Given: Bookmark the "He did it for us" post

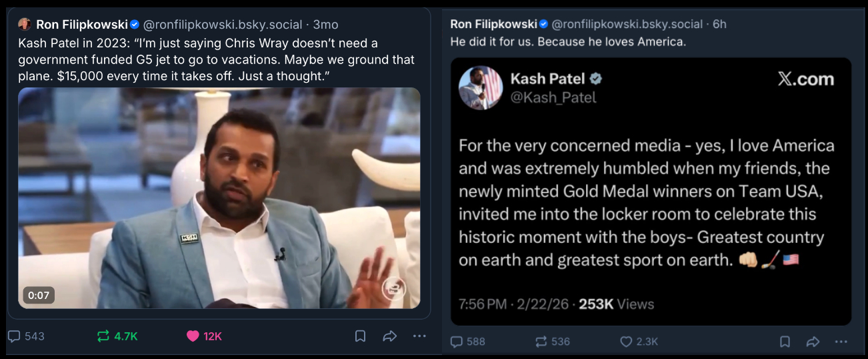Looking at the screenshot, I should pos(785,342).
